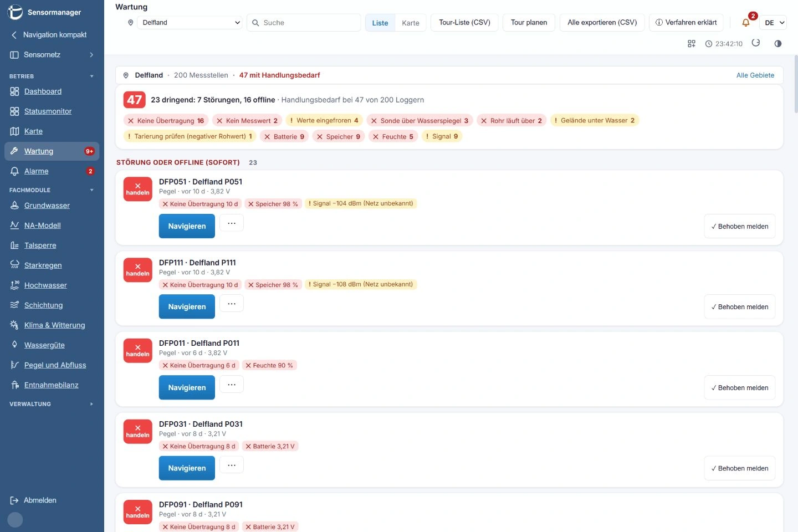Screen dimensions: 798x532
Task: Click the red handeln badge for DFP031
Action: coord(137,432)
